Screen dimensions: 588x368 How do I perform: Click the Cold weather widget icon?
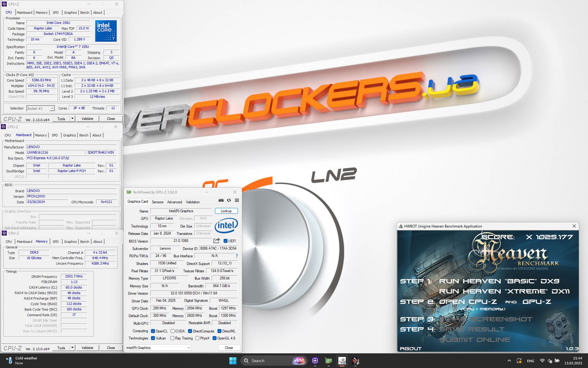(x=9, y=361)
